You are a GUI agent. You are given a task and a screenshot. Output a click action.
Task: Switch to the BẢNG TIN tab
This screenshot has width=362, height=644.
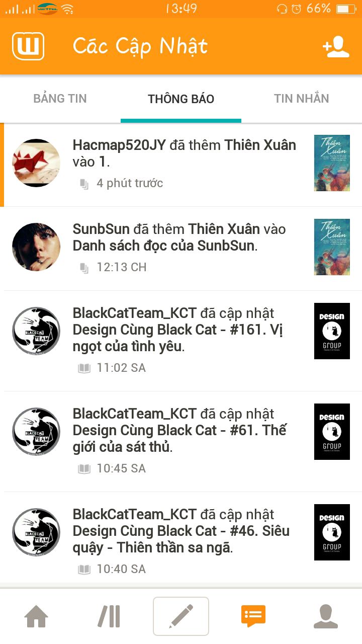point(60,99)
